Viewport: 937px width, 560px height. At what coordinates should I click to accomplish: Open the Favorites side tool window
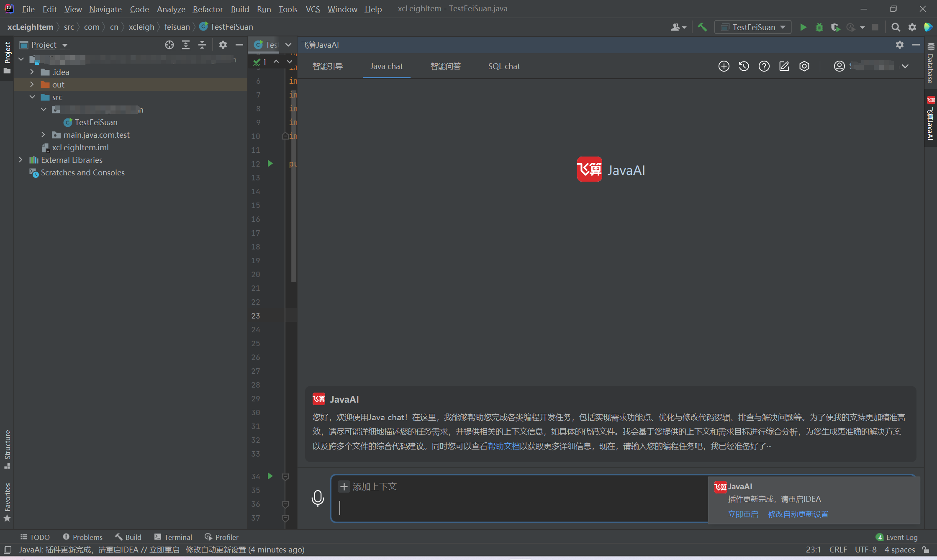tap(7, 502)
